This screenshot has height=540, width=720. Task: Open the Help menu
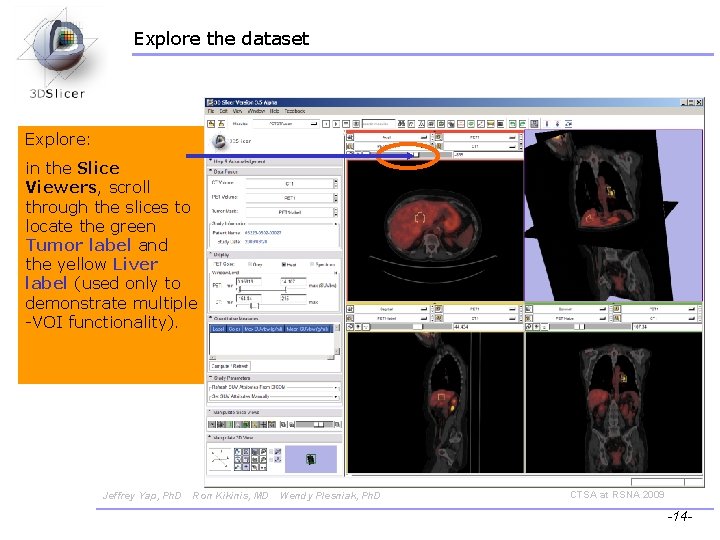pos(274,111)
